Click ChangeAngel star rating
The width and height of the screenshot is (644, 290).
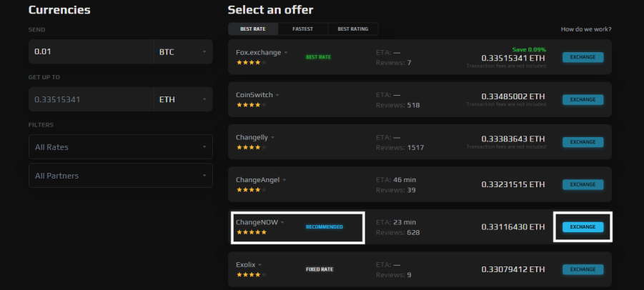(x=252, y=190)
